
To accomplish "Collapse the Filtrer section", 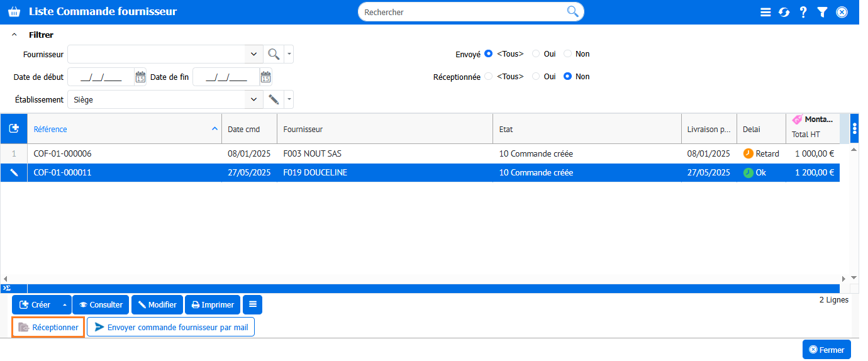I will coord(14,35).
